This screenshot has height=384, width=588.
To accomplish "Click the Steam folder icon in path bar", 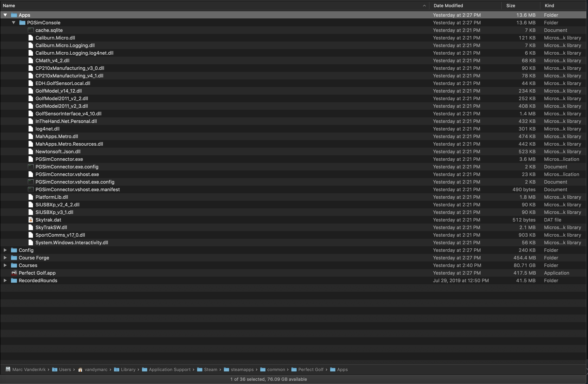I will tap(200, 369).
